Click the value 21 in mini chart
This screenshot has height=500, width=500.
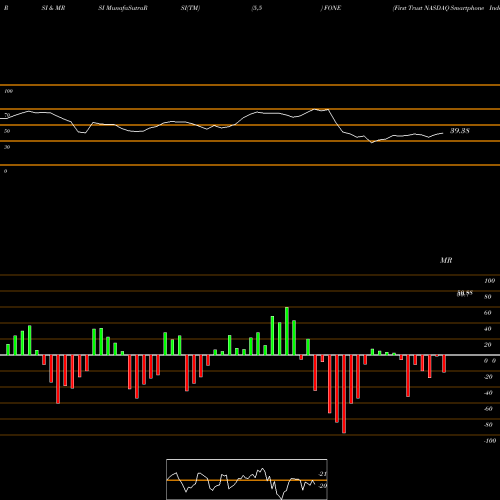pyautogui.click(x=322, y=474)
